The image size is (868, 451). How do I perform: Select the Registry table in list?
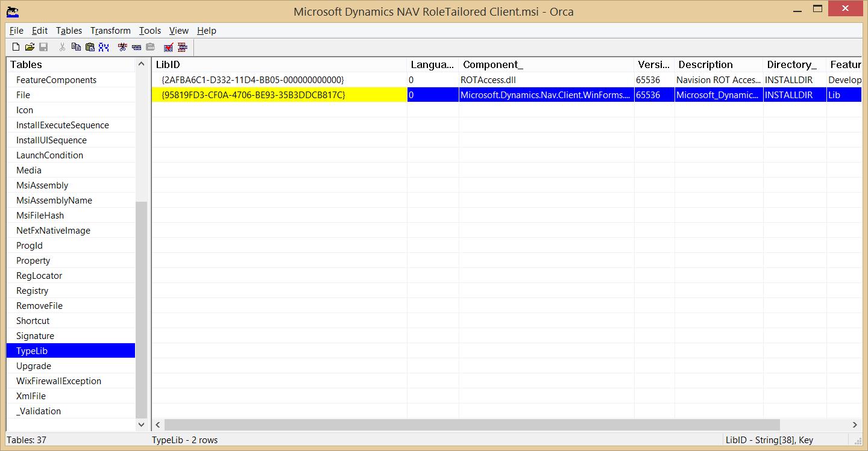[32, 291]
